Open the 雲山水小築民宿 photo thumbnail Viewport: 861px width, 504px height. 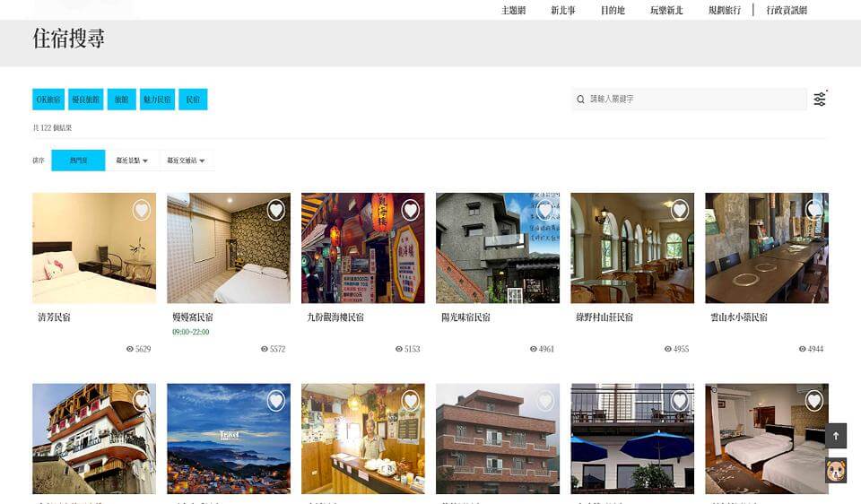[766, 248]
